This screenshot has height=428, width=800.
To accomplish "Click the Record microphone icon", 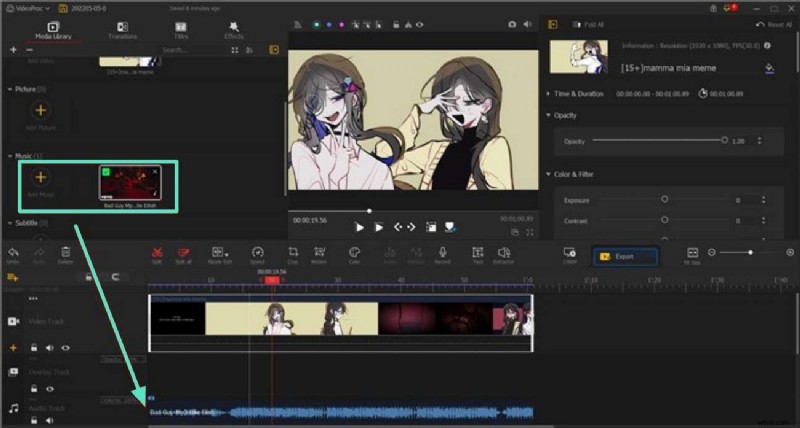I will (442, 255).
